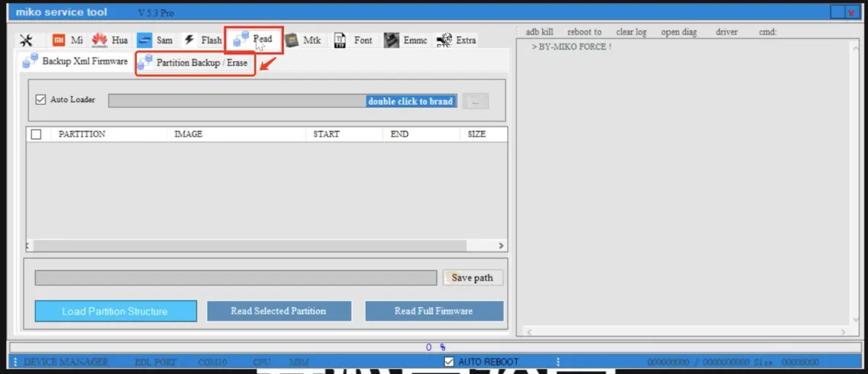Image resolution: width=868 pixels, height=374 pixels.
Task: Click the Load Partition Structure button
Action: (115, 311)
